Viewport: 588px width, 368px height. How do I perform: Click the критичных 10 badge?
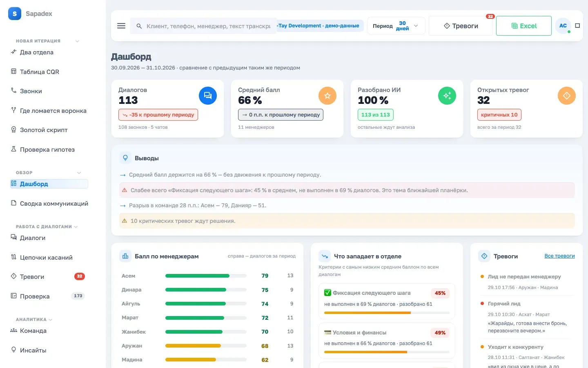click(499, 114)
